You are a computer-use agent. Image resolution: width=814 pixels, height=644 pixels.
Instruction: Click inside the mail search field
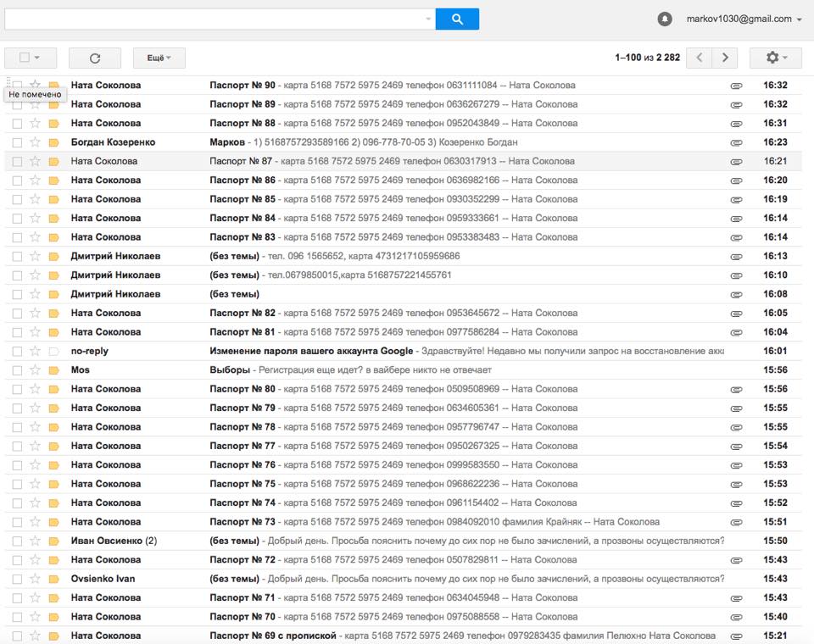(x=212, y=19)
